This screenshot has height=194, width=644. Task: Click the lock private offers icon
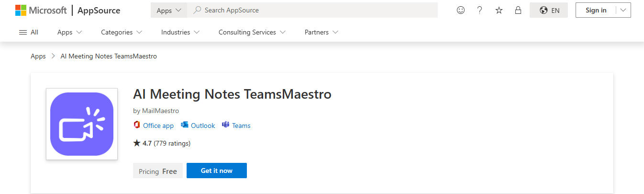point(518,10)
